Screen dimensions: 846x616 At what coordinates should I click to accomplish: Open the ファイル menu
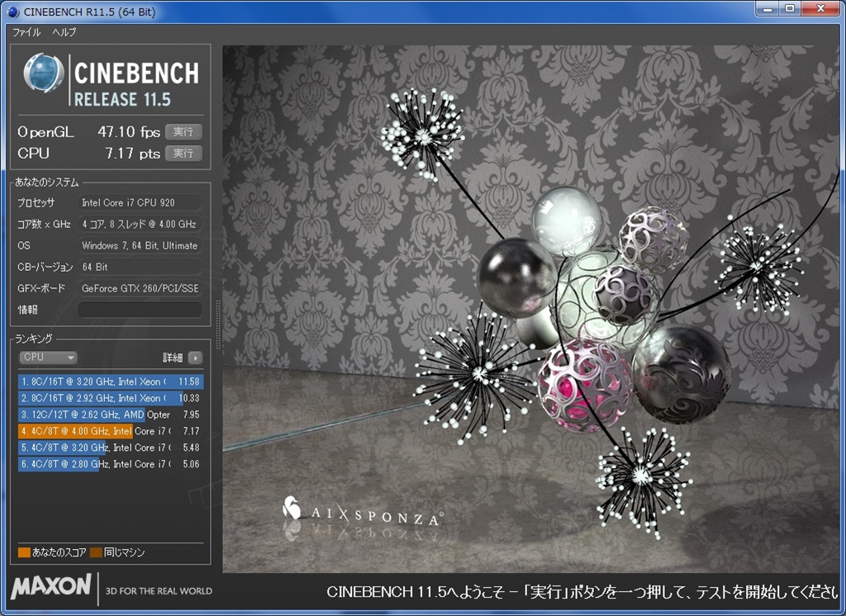coord(26,32)
